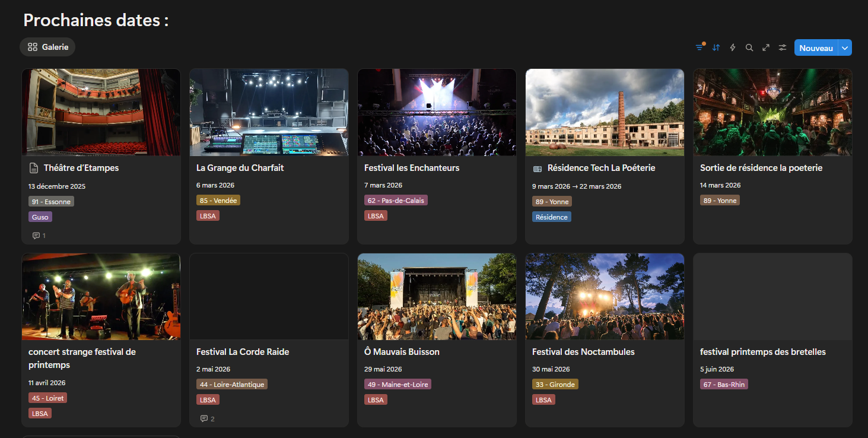The height and width of the screenshot is (438, 868).
Task: Open the Nouveau dropdown chevron
Action: 845,47
